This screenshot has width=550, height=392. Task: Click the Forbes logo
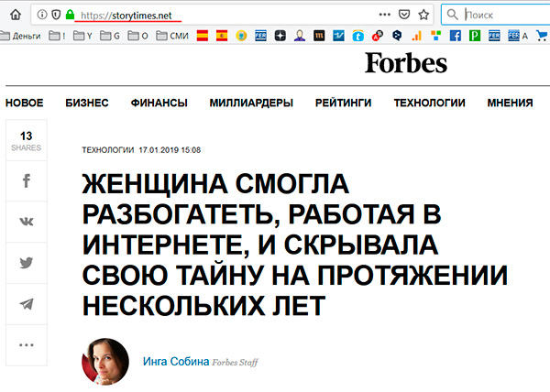point(405,62)
